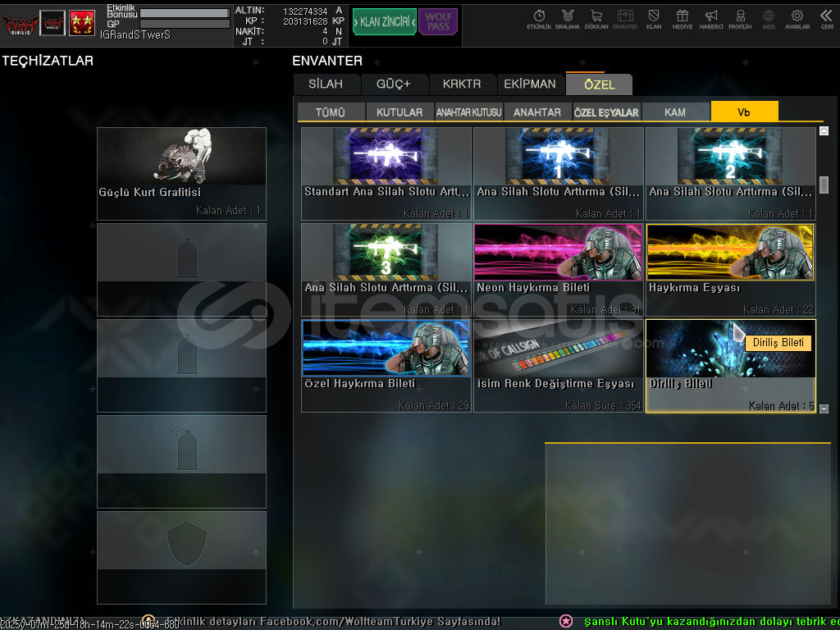Click the ALTIN balance value 132274334
This screenshot has height=630, width=840.
click(305, 11)
